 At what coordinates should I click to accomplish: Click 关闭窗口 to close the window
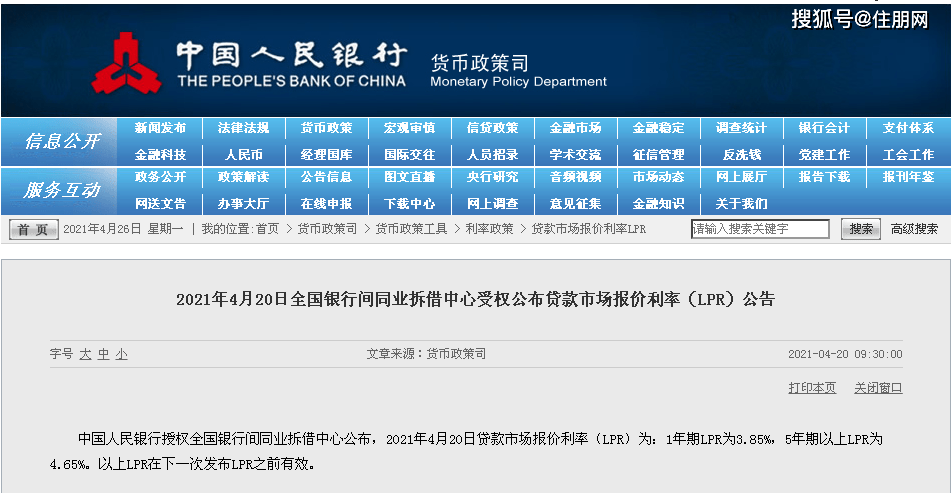pyautogui.click(x=879, y=387)
